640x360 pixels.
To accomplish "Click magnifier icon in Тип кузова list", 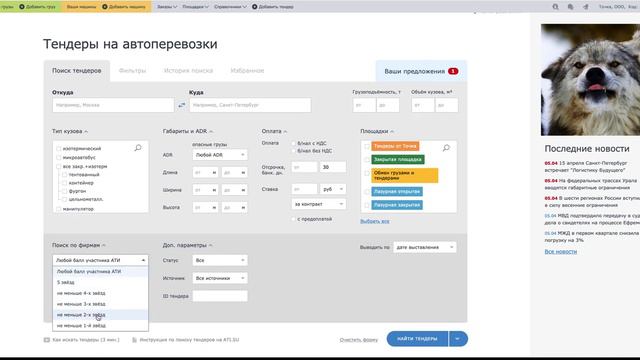I will (138, 148).
